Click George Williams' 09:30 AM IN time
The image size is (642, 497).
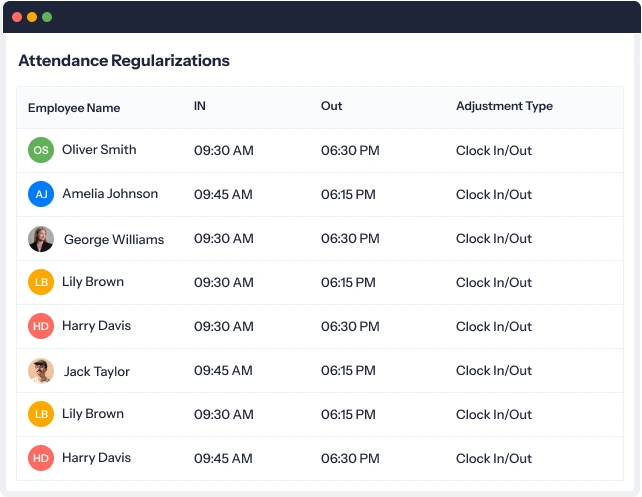[x=224, y=238]
